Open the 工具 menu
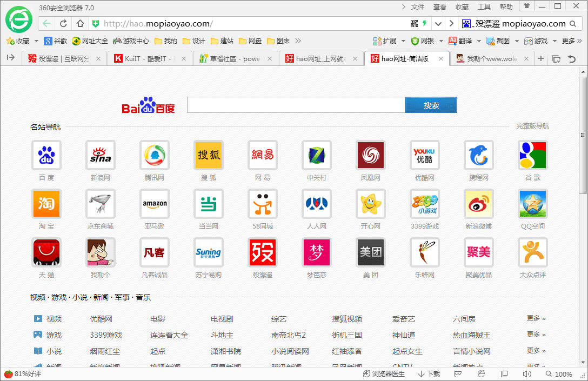 [484, 6]
